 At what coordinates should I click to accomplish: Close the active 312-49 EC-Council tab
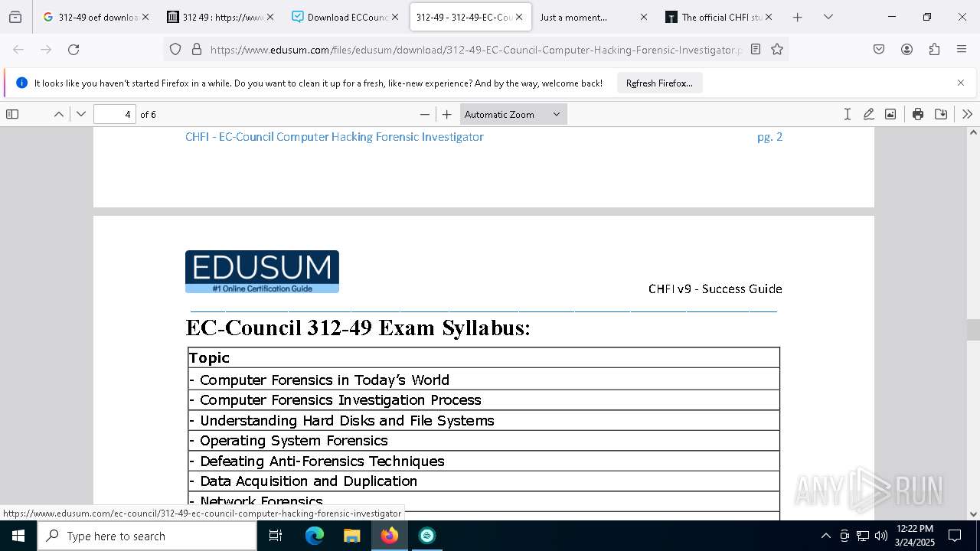pyautogui.click(x=519, y=17)
